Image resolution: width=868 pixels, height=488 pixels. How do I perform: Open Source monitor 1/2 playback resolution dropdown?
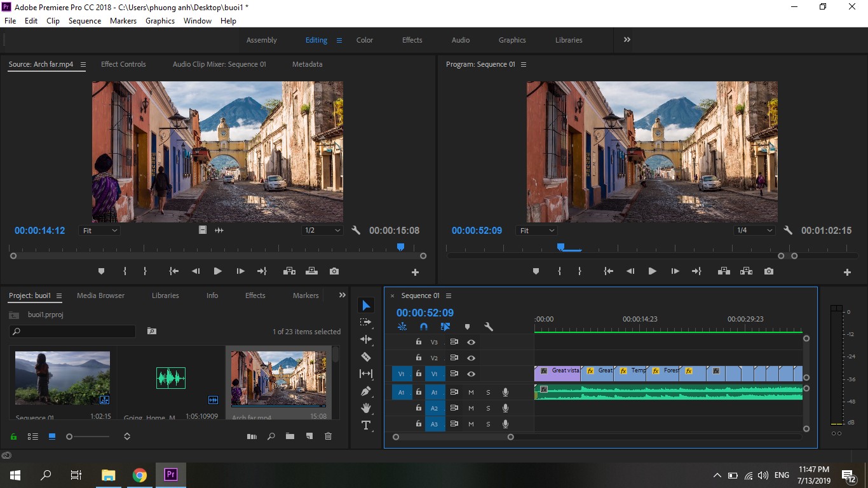point(323,231)
